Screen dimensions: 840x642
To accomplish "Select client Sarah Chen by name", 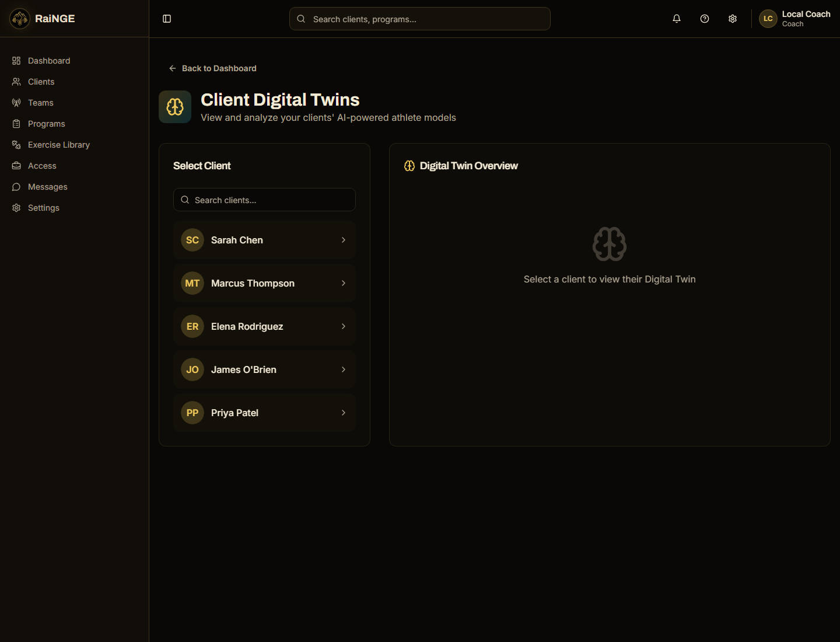I will click(x=237, y=240).
